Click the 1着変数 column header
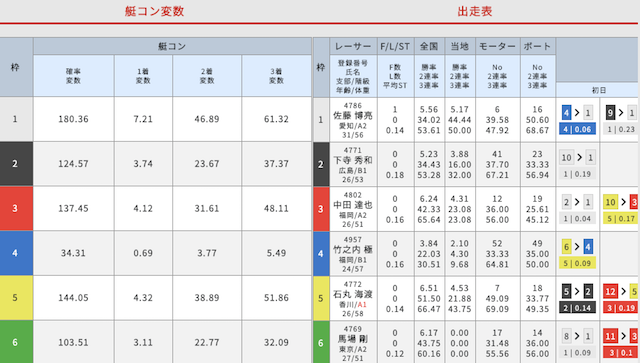Viewport: 640px width, 363px height. [x=143, y=76]
